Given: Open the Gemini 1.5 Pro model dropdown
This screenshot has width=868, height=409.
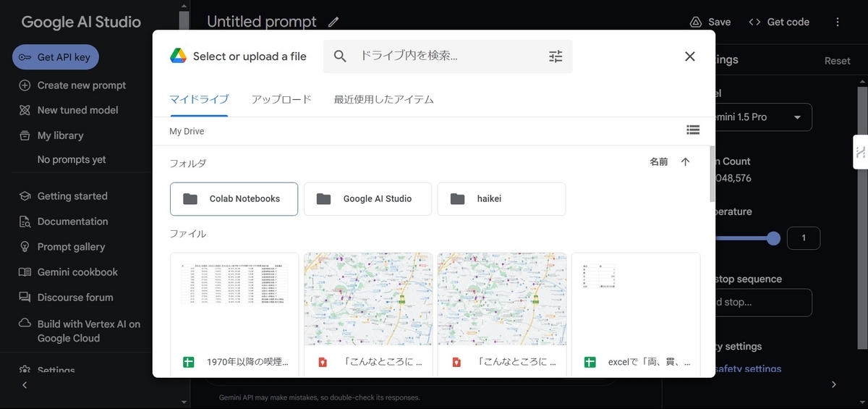Looking at the screenshot, I should (x=763, y=117).
